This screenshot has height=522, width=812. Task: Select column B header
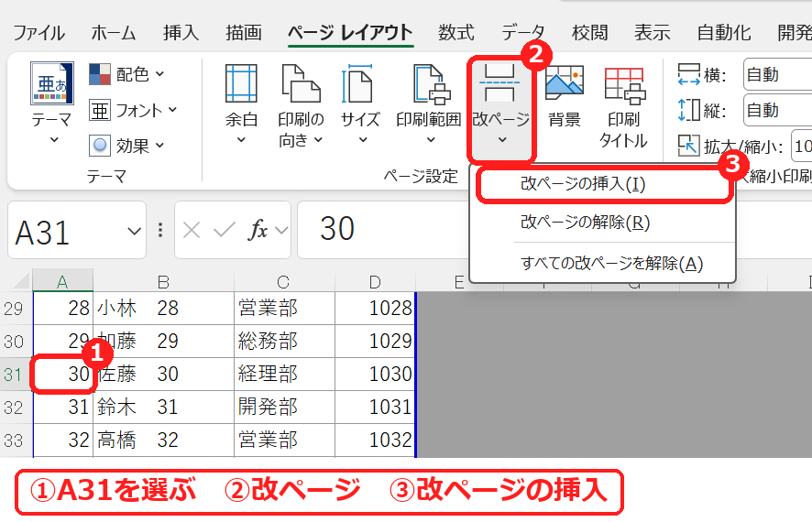(x=163, y=281)
